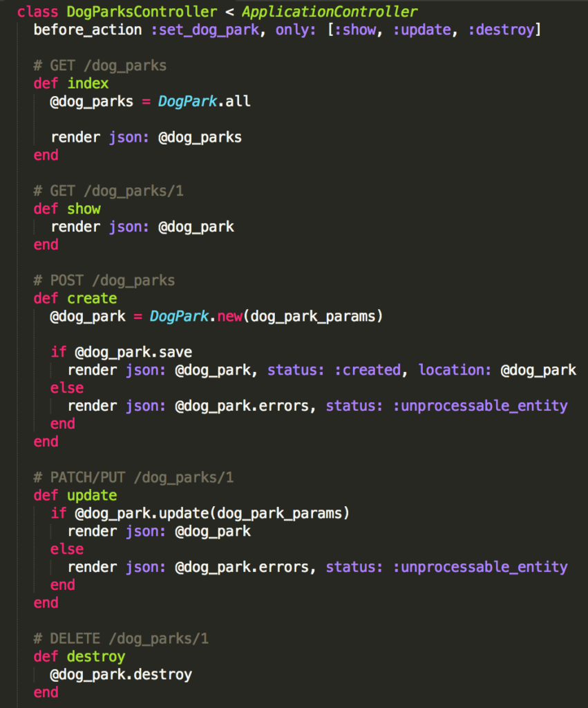This screenshot has width=588, height=708.
Task: Click 'render json: @dog_parks' line
Action: click(x=146, y=138)
